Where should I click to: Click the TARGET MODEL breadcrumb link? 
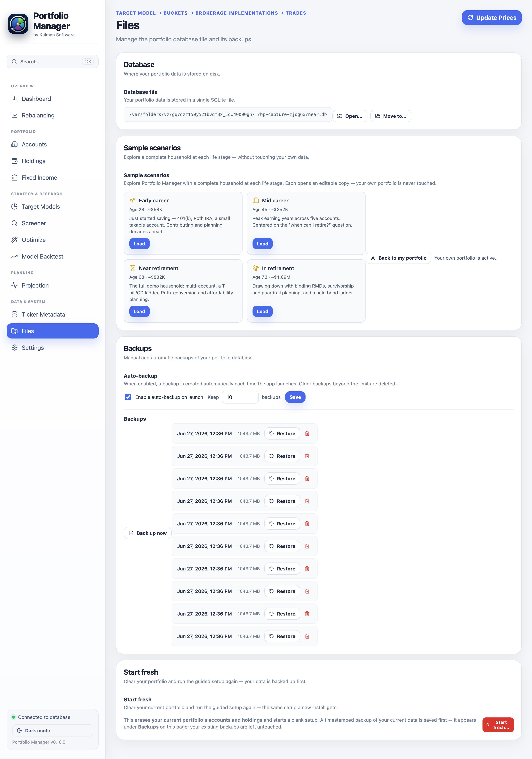click(x=136, y=13)
